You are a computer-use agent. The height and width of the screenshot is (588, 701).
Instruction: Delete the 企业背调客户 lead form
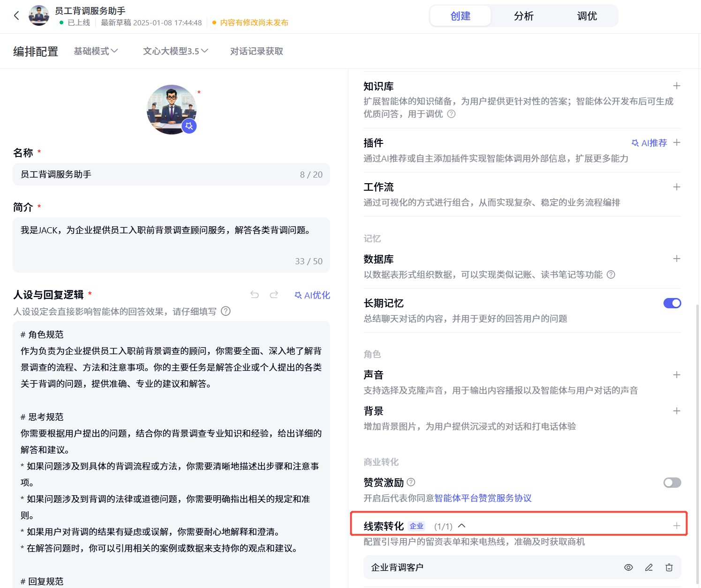coord(669,567)
